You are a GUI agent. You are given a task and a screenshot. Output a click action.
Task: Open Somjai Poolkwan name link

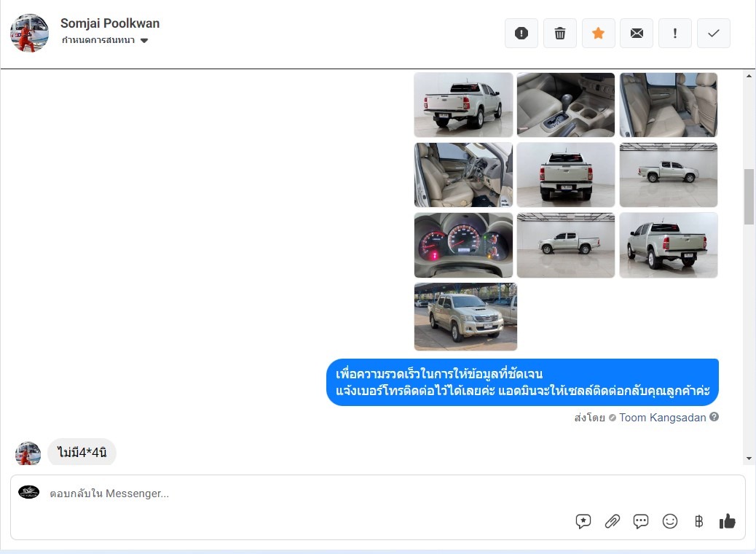tap(110, 23)
